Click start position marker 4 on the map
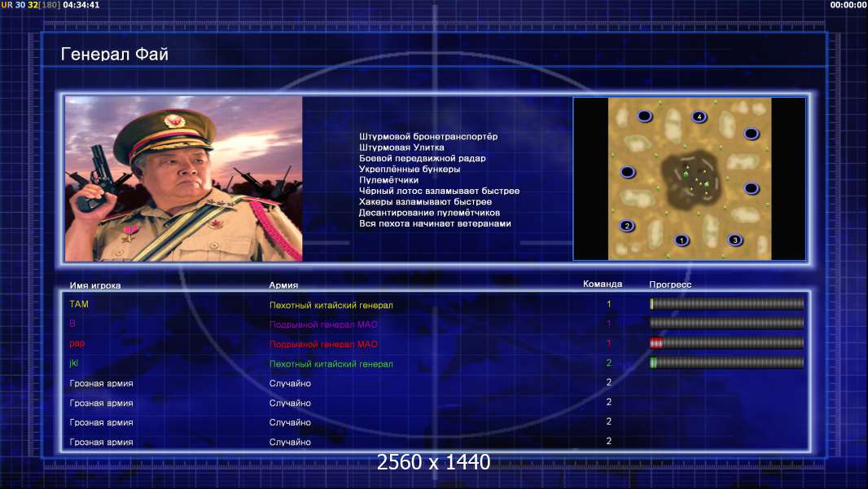The width and height of the screenshot is (868, 489). [x=699, y=117]
